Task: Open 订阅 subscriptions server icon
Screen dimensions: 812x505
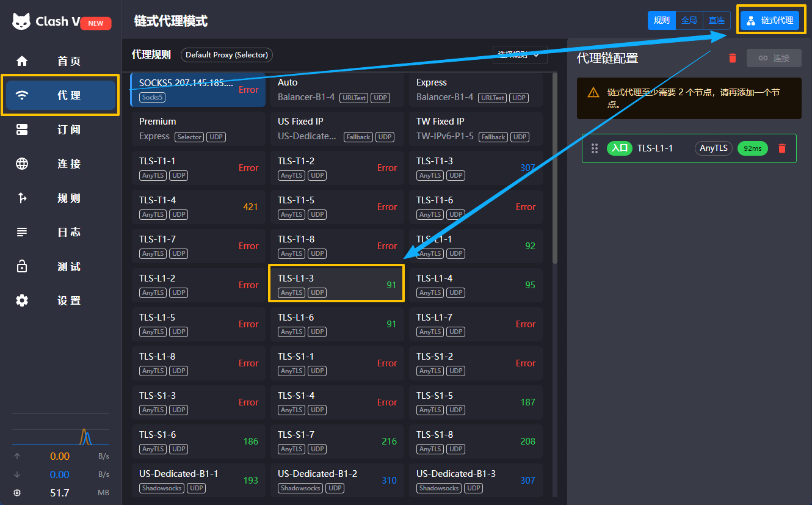Action: 22,129
